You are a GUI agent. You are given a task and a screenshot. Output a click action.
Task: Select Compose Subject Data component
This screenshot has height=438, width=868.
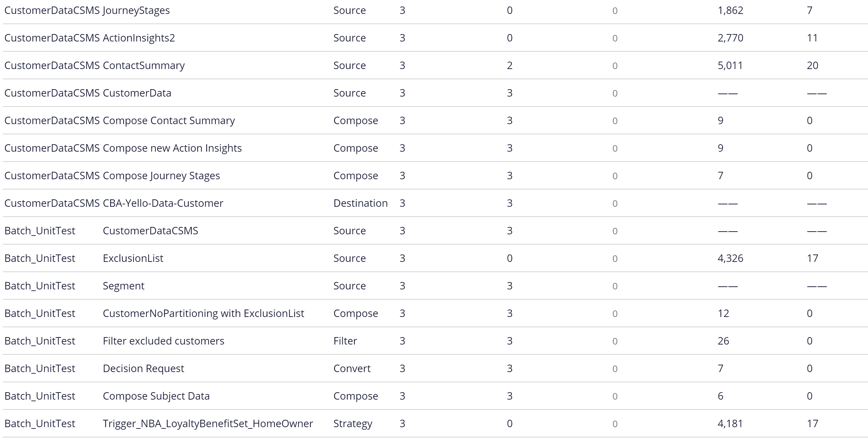click(156, 396)
